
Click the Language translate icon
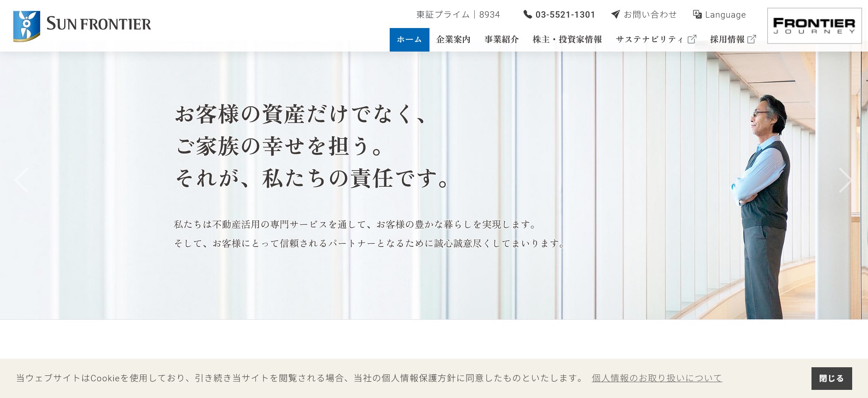click(697, 14)
